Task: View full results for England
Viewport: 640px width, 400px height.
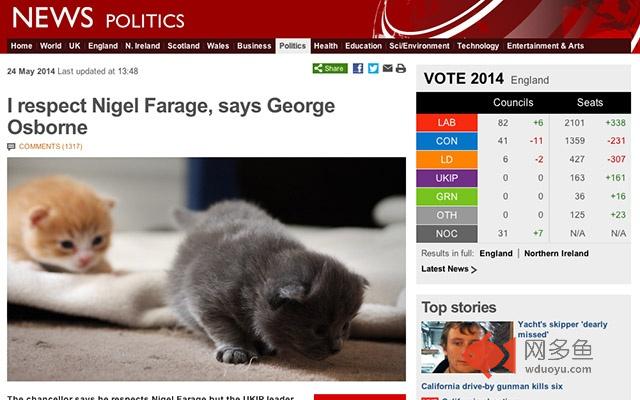Action: coord(496,253)
